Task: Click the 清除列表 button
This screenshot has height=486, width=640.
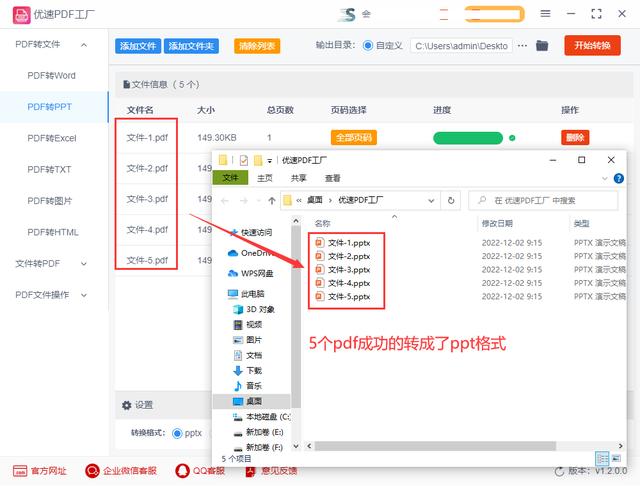Action: coord(257,46)
